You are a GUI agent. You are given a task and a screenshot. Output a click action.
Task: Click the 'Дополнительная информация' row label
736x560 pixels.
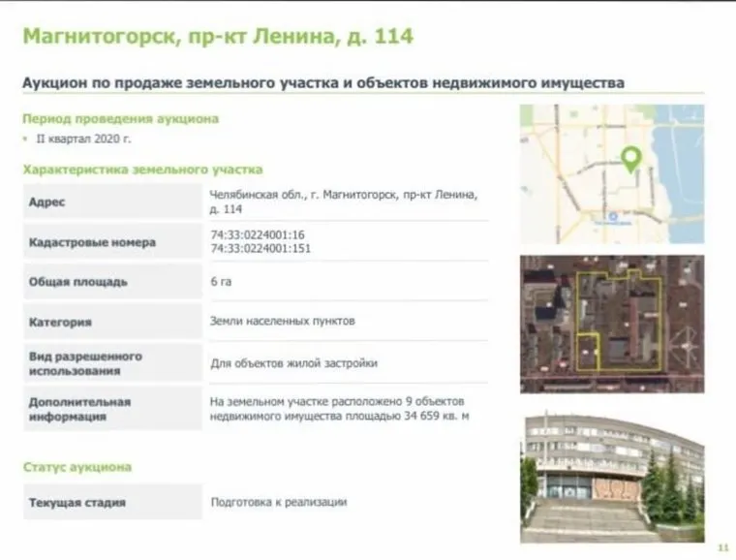pyautogui.click(x=79, y=409)
